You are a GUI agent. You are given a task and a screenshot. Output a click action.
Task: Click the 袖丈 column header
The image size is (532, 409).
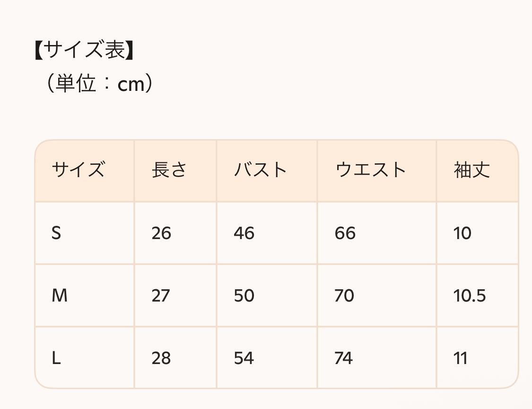[472, 169]
